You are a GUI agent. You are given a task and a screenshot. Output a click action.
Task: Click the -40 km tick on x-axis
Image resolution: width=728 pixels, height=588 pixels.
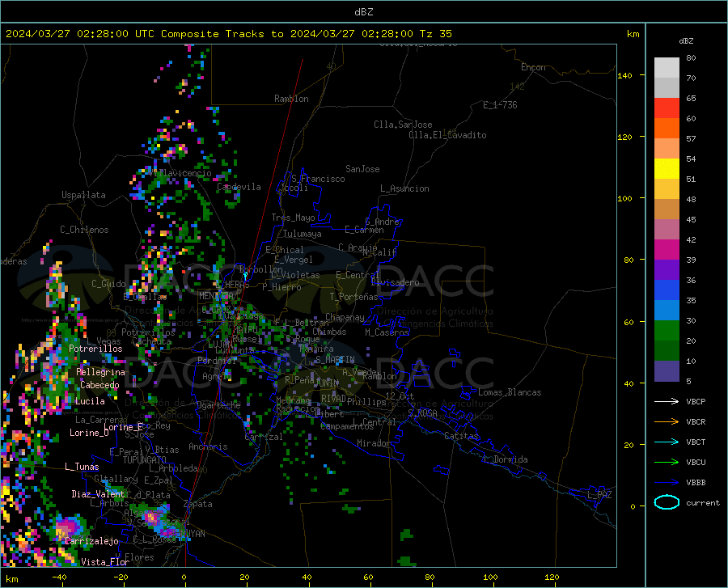(x=59, y=577)
